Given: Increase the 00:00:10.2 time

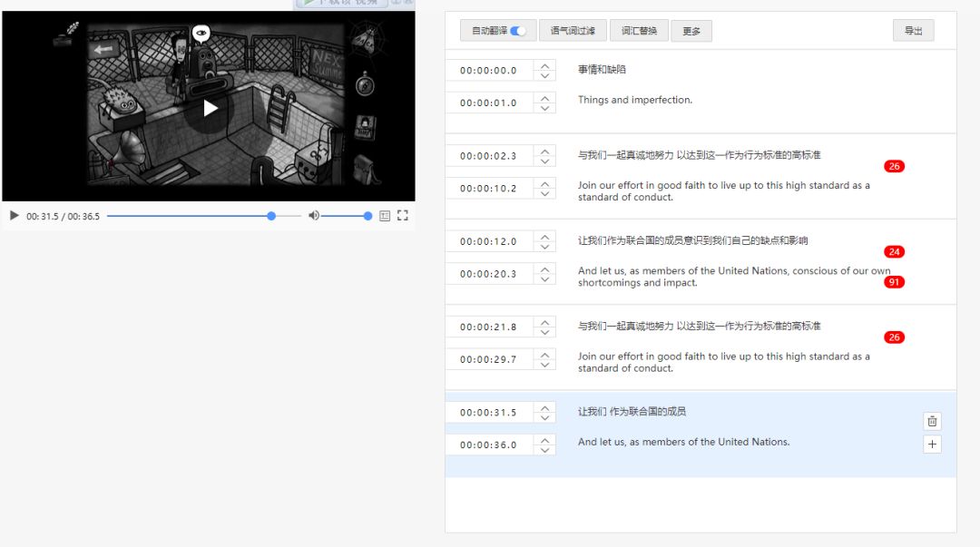Looking at the screenshot, I should tap(545, 183).
